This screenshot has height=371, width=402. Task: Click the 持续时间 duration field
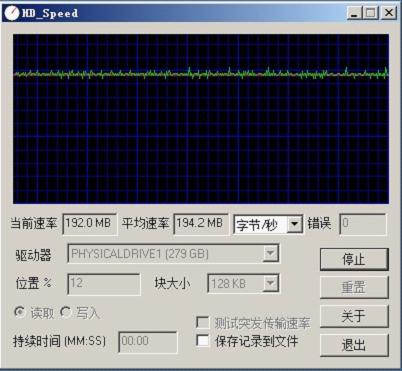[148, 341]
